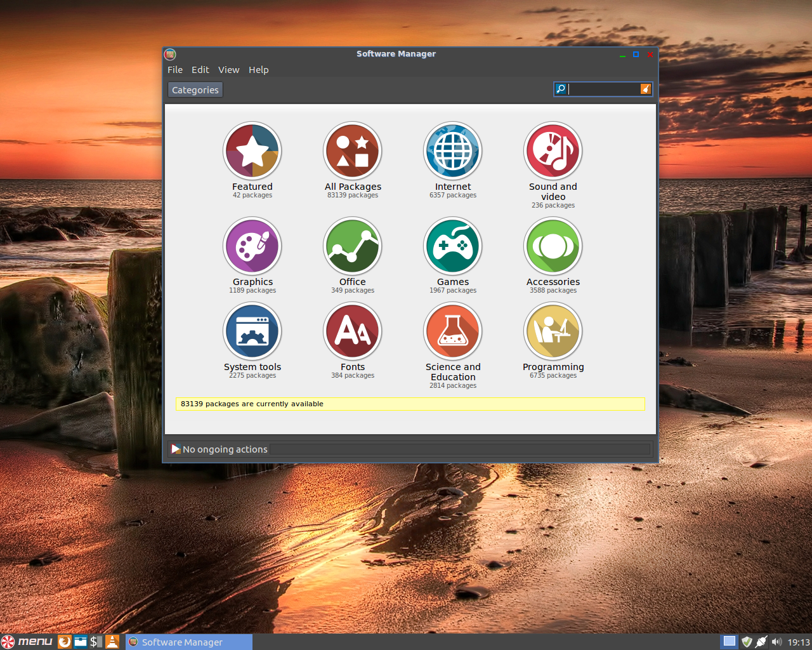Viewport: 812px width, 650px height.
Task: Click the workspace switcher in the panel
Action: coord(730,642)
